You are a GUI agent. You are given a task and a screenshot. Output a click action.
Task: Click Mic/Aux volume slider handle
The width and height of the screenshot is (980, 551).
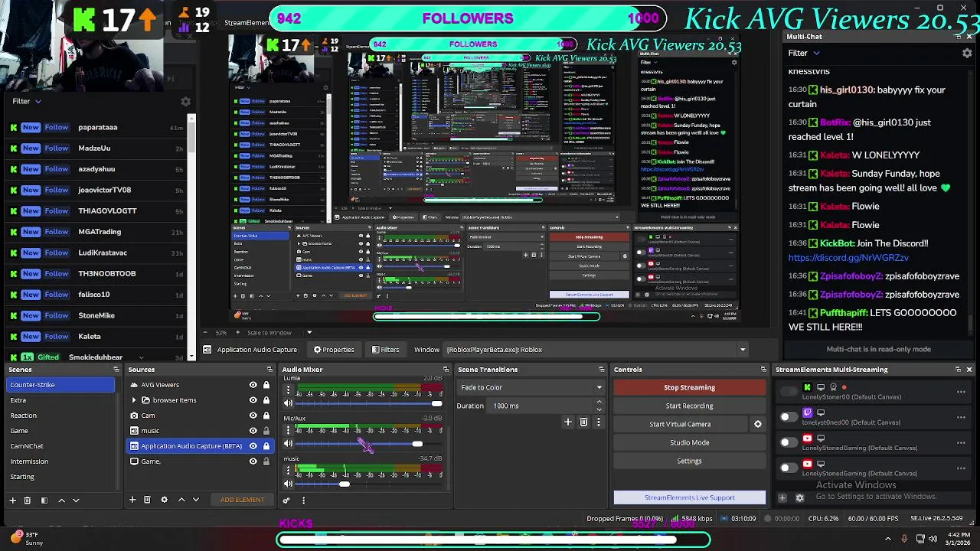[417, 444]
